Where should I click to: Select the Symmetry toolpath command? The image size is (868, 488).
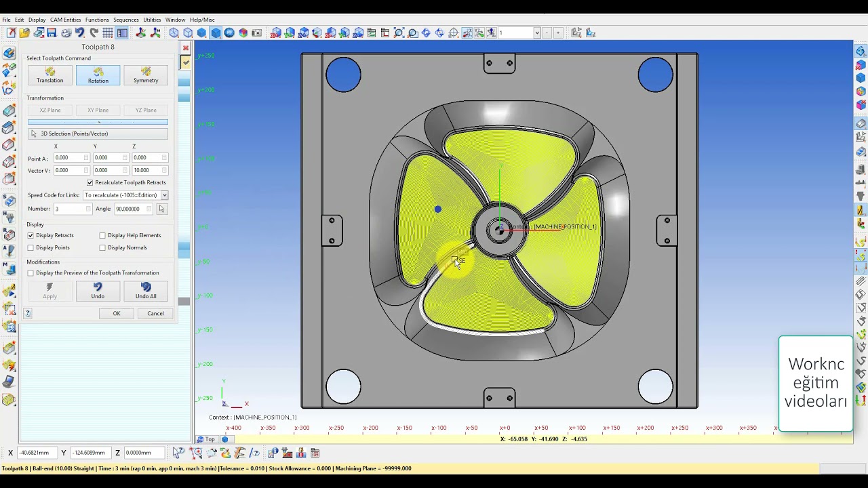tap(146, 75)
